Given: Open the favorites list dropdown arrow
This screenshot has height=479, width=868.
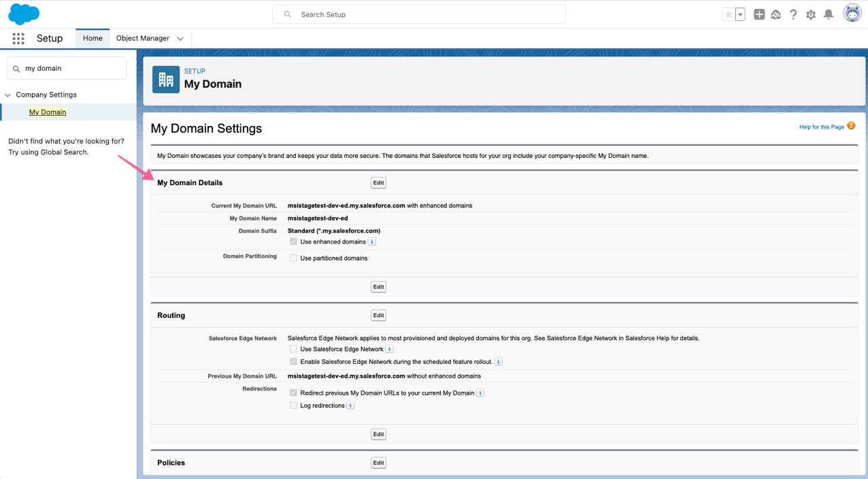Looking at the screenshot, I should [739, 14].
